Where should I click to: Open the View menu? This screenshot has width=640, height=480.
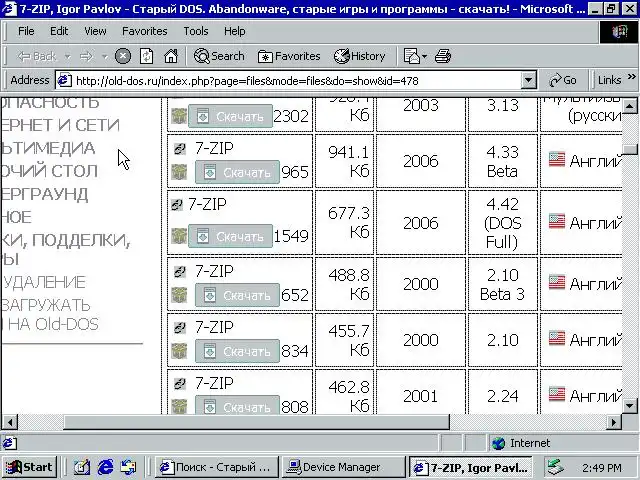(95, 31)
